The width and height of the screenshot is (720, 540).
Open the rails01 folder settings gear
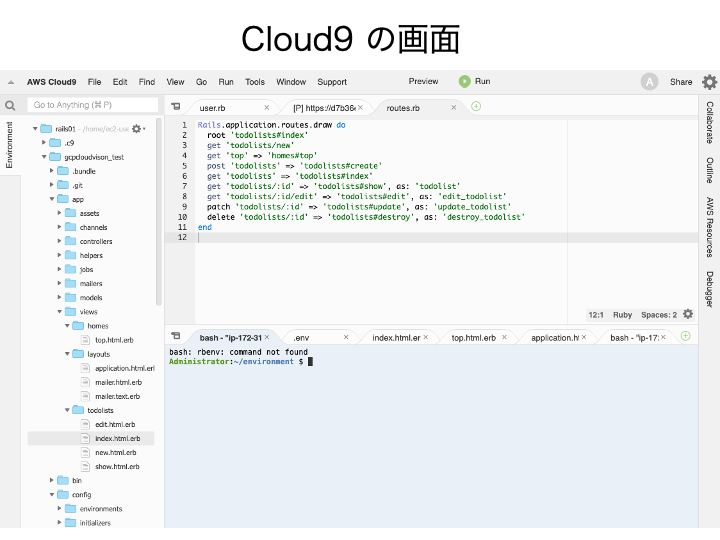[136, 129]
